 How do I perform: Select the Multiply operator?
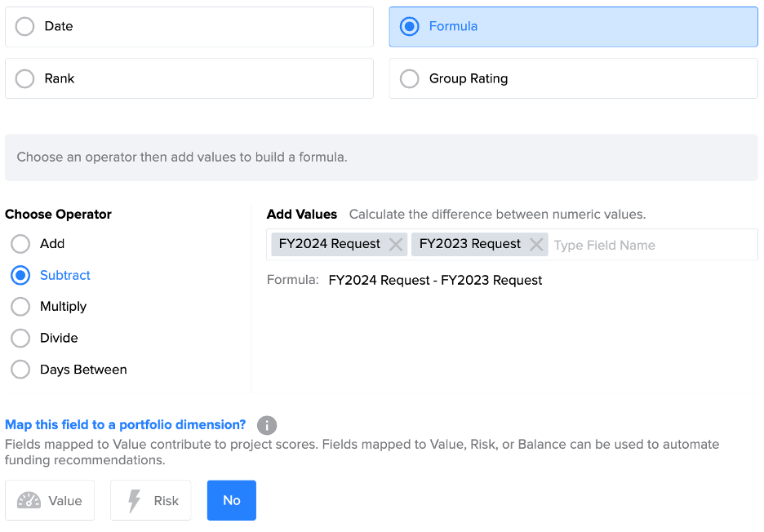(20, 307)
